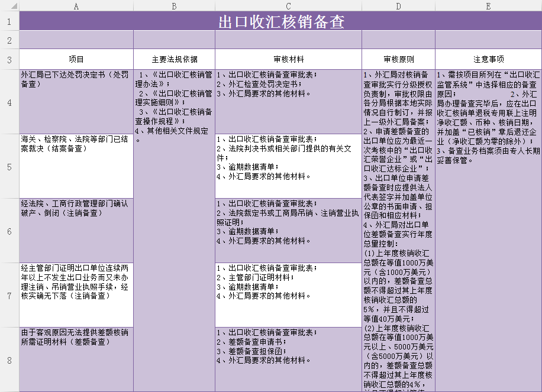Select the cell about 处罚备查
542x392 pixels.
[76, 102]
